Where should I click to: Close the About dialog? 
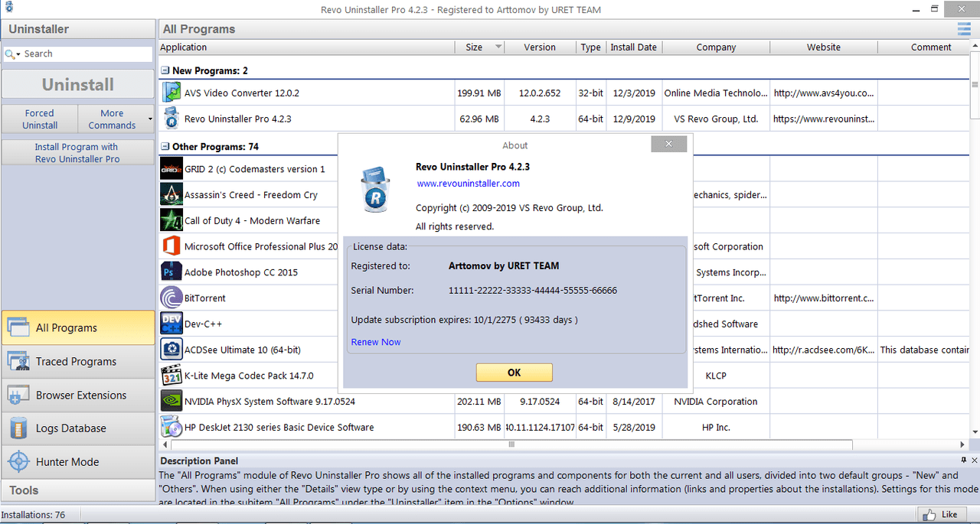(668, 144)
